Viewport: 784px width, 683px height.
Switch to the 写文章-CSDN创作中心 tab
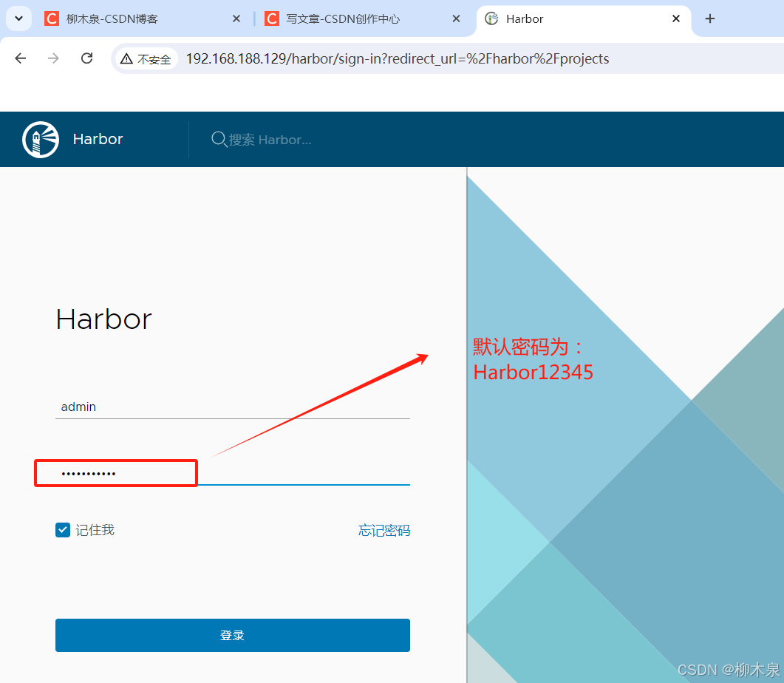tap(363, 19)
